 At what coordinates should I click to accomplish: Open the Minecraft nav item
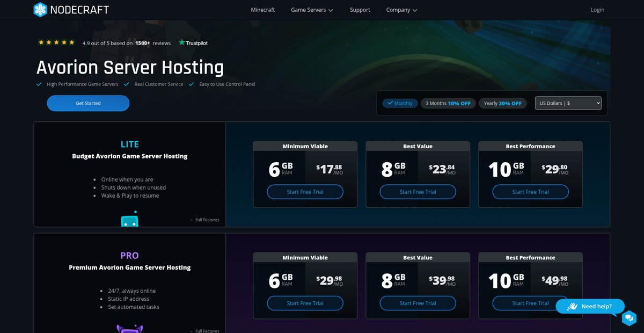263,10
